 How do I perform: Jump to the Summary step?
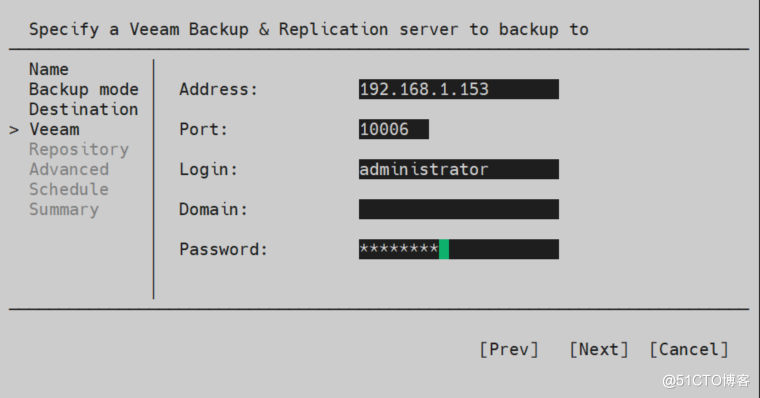(64, 209)
